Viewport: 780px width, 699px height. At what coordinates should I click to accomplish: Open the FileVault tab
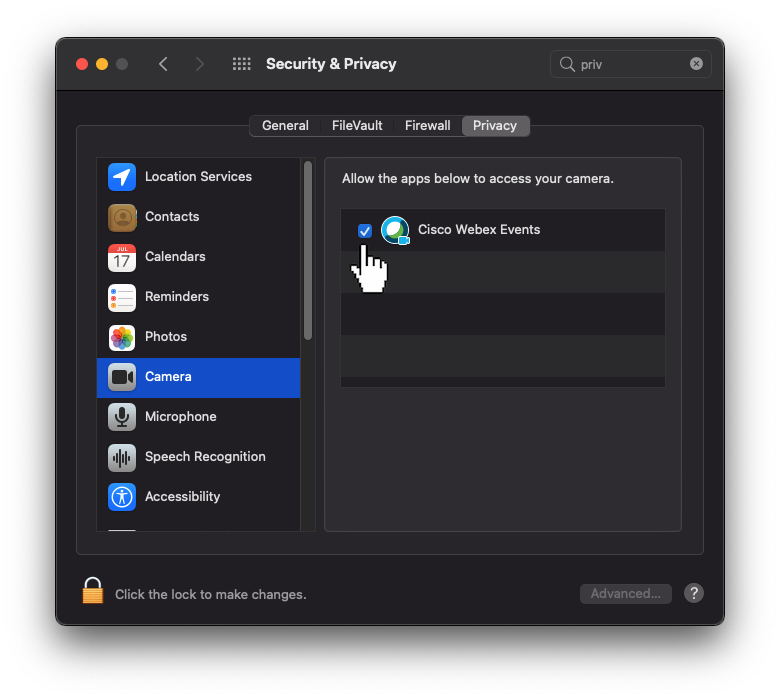[357, 126]
